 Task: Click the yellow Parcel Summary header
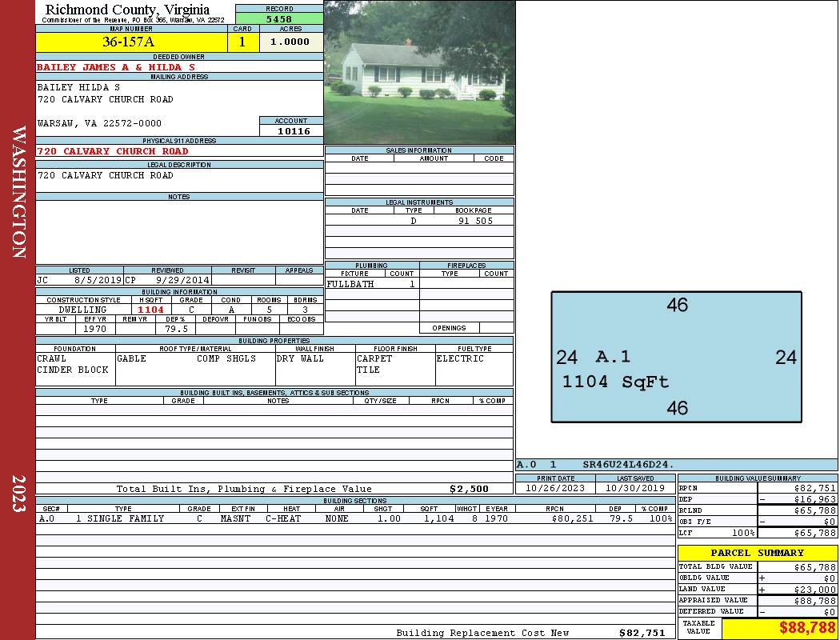[757, 553]
